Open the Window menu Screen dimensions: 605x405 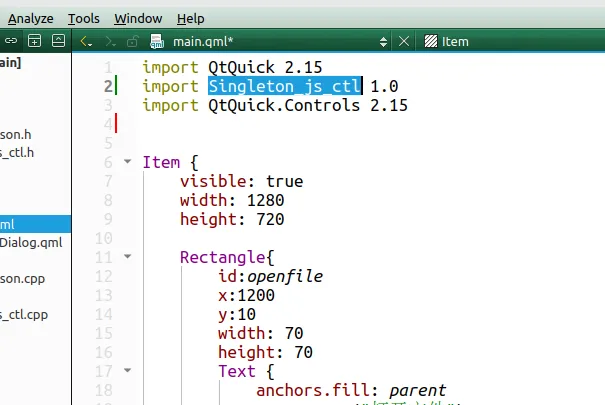click(138, 19)
